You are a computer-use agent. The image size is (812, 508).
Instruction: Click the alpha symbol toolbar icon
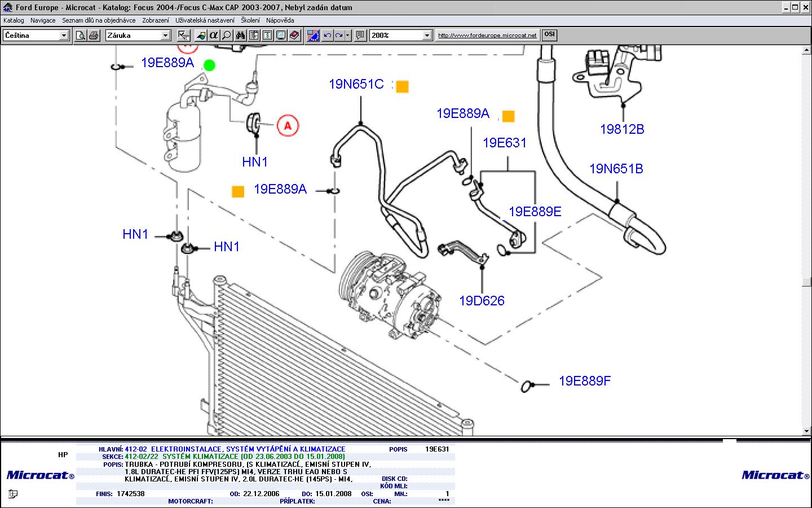coord(213,36)
